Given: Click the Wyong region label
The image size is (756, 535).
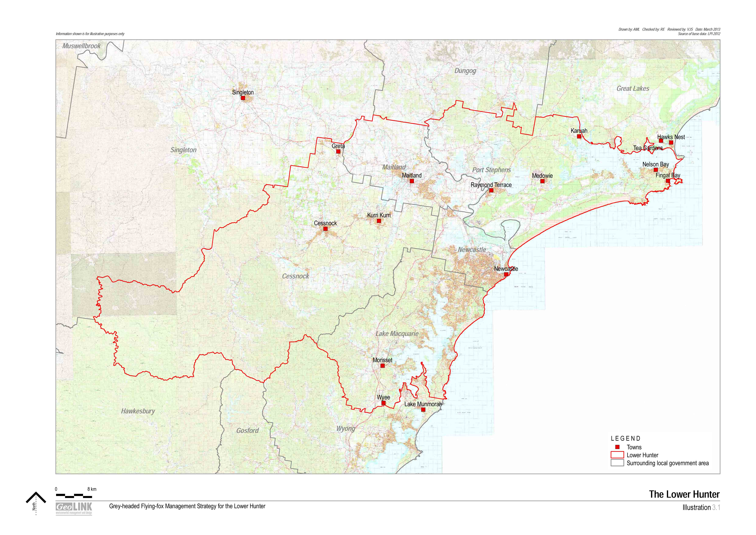Looking at the screenshot, I should click(x=346, y=429).
